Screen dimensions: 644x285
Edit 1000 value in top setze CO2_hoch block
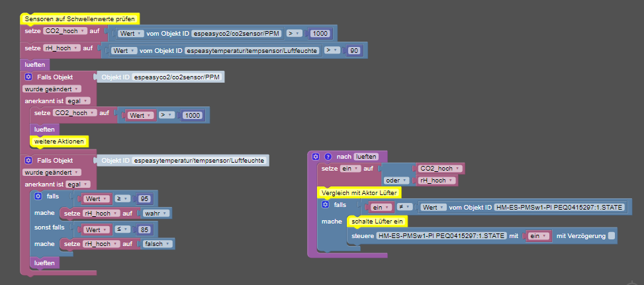(320, 34)
